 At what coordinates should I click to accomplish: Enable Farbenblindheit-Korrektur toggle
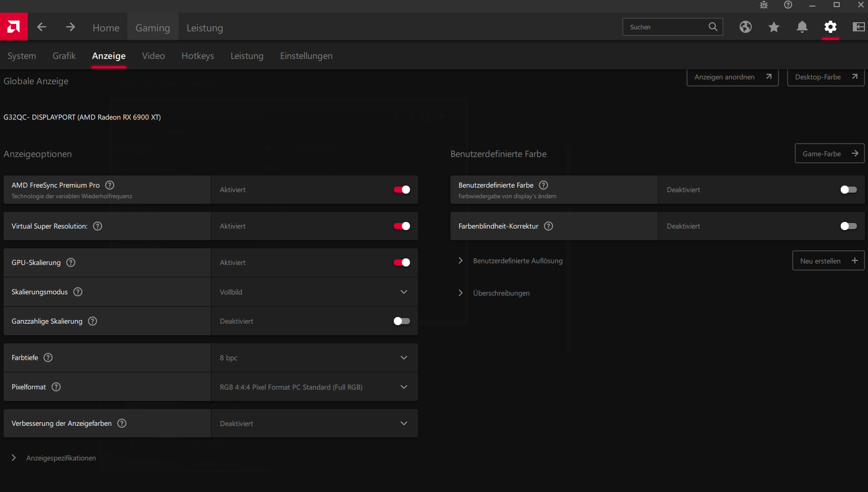click(x=849, y=226)
